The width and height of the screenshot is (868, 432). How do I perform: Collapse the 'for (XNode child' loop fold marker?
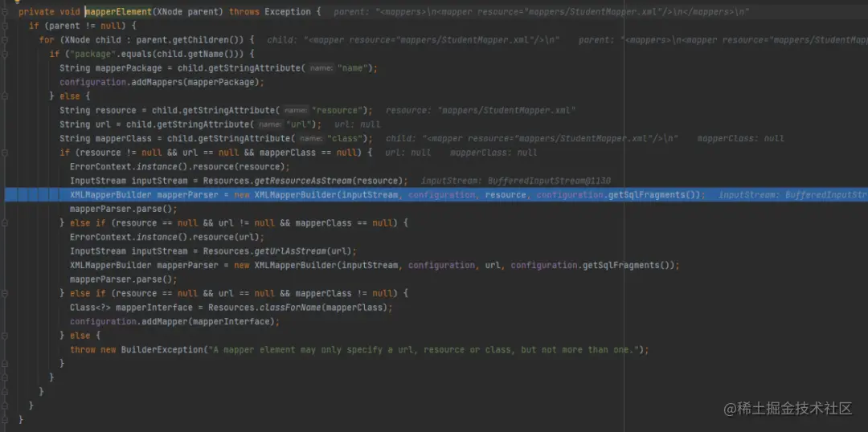(5, 40)
